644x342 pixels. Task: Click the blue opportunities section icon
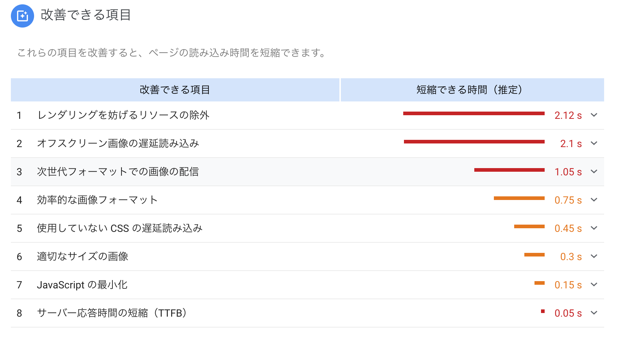tap(22, 16)
